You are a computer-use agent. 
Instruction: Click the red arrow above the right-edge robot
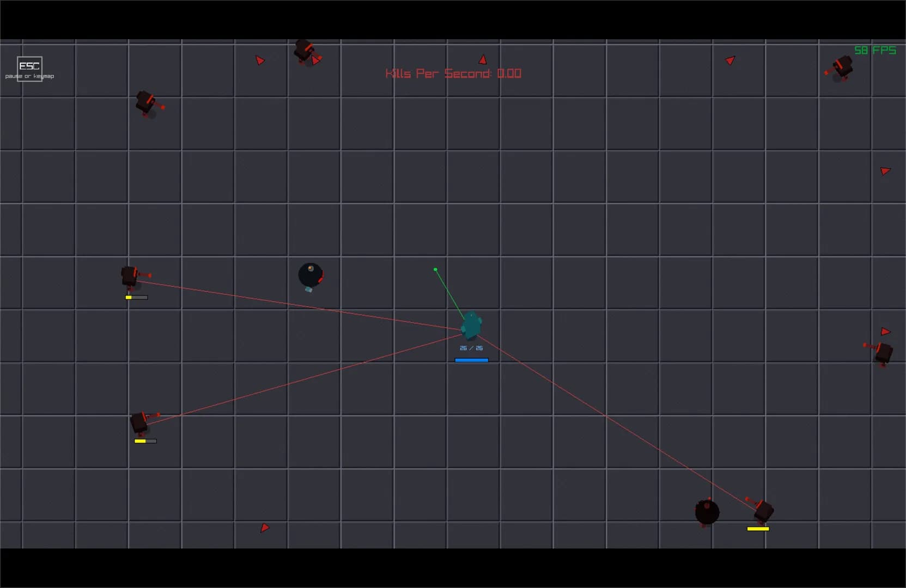tap(885, 332)
